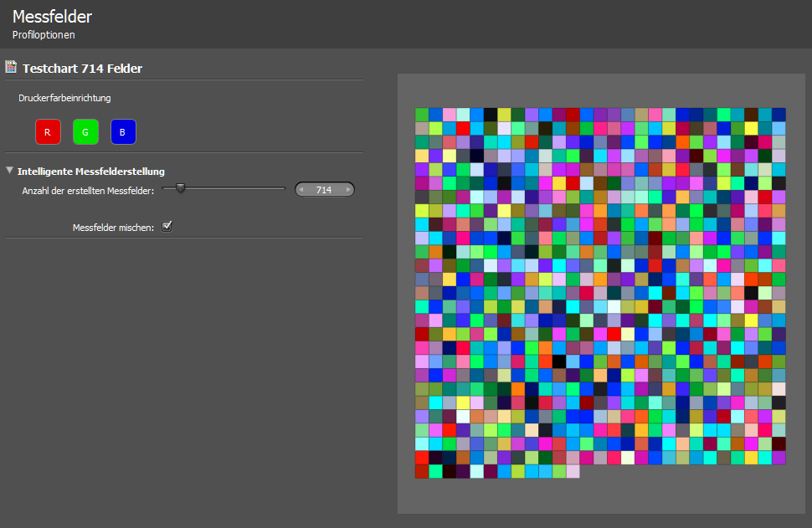Click the decrease arrow on the 714 stepper
Image resolution: width=812 pixels, height=528 pixels.
pyautogui.click(x=301, y=189)
